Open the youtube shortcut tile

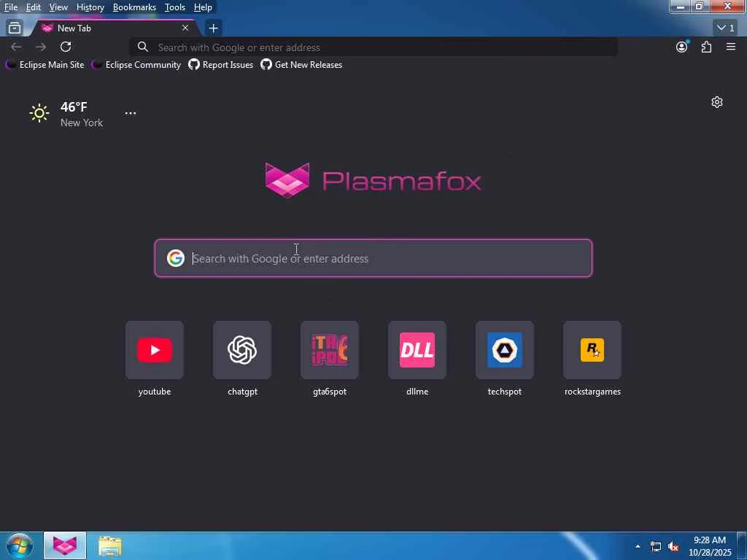(155, 350)
